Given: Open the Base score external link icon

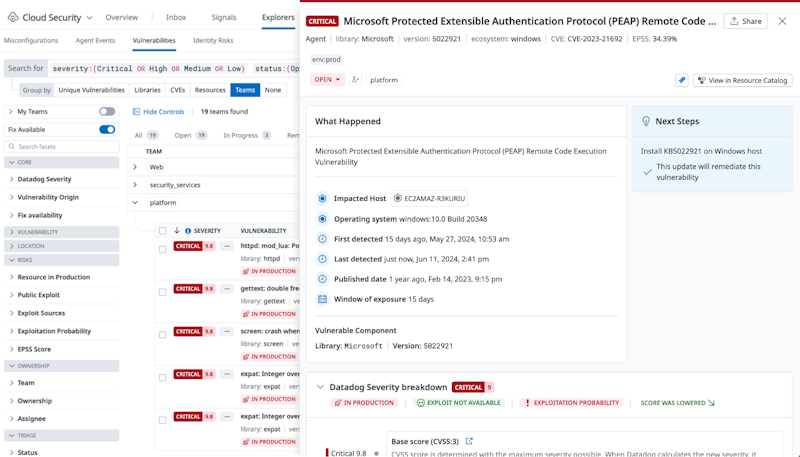Looking at the screenshot, I should (469, 441).
